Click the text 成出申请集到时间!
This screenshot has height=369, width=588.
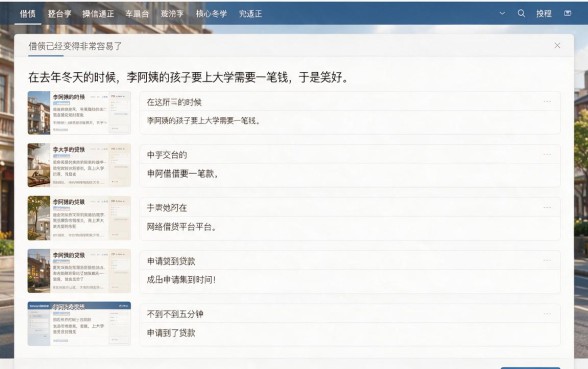click(x=181, y=280)
